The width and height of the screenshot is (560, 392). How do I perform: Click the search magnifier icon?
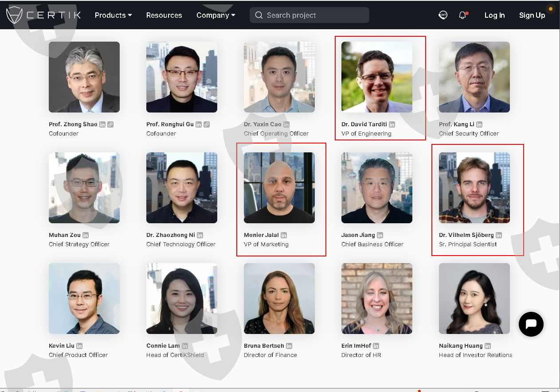(259, 15)
